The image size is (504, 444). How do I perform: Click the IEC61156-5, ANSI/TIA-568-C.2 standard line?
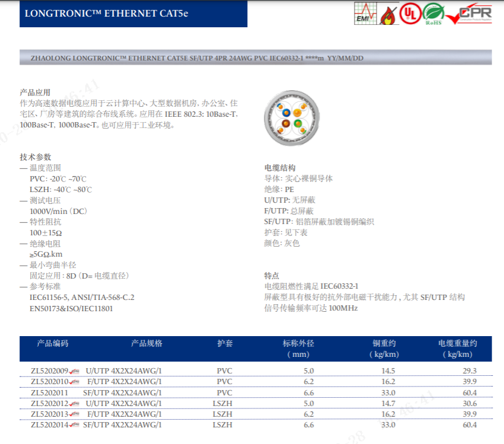(x=82, y=297)
